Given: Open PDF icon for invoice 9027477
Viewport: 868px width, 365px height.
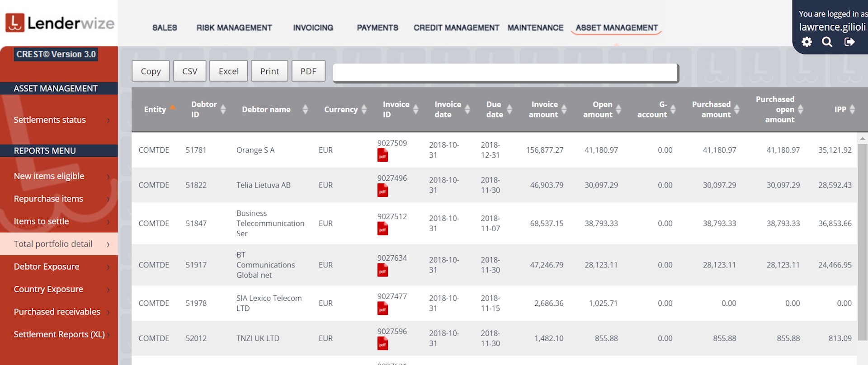Looking at the screenshot, I should click(x=382, y=309).
